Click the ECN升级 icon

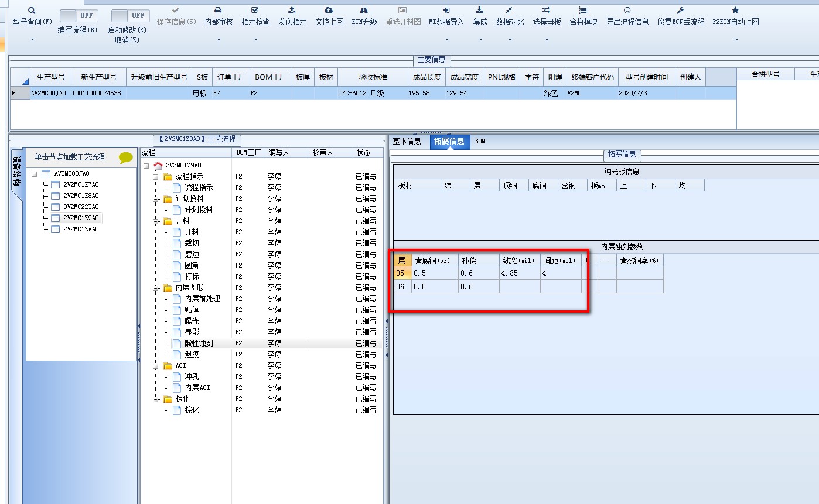click(364, 11)
